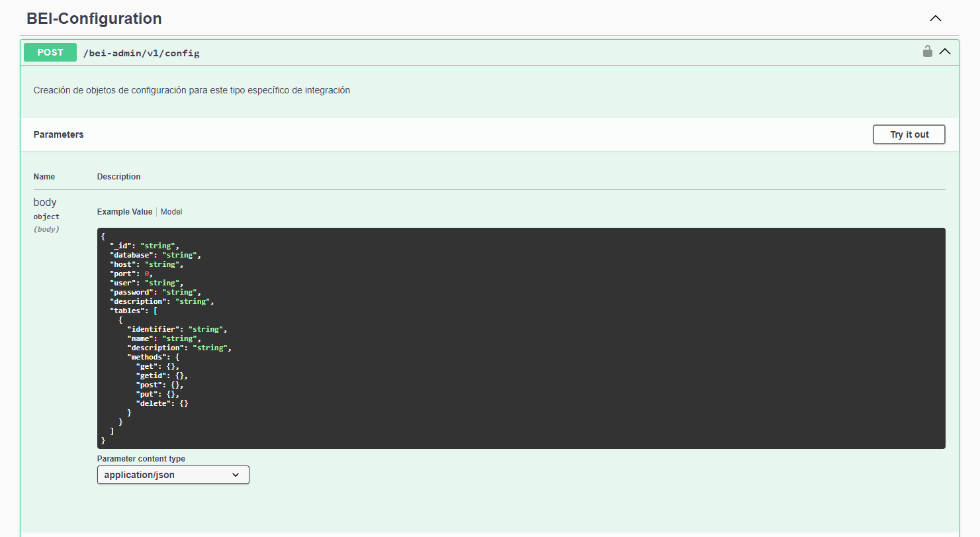Viewport: 980px width, 537px height.
Task: Click the Spanish endpoint description text
Action: (191, 90)
